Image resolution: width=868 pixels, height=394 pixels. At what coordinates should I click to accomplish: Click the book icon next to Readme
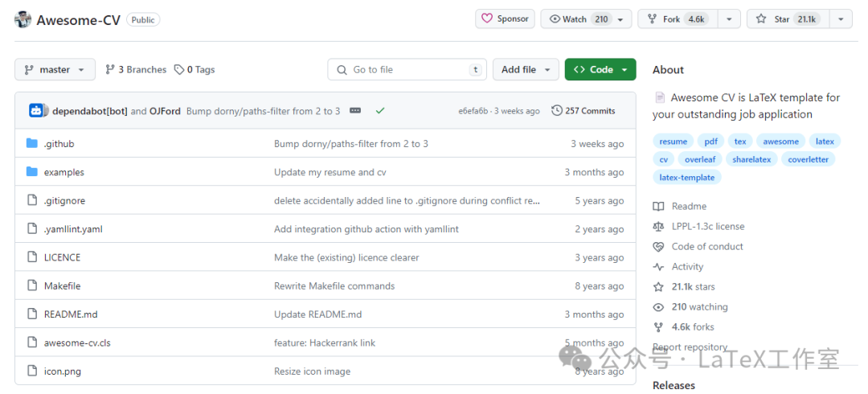point(658,206)
